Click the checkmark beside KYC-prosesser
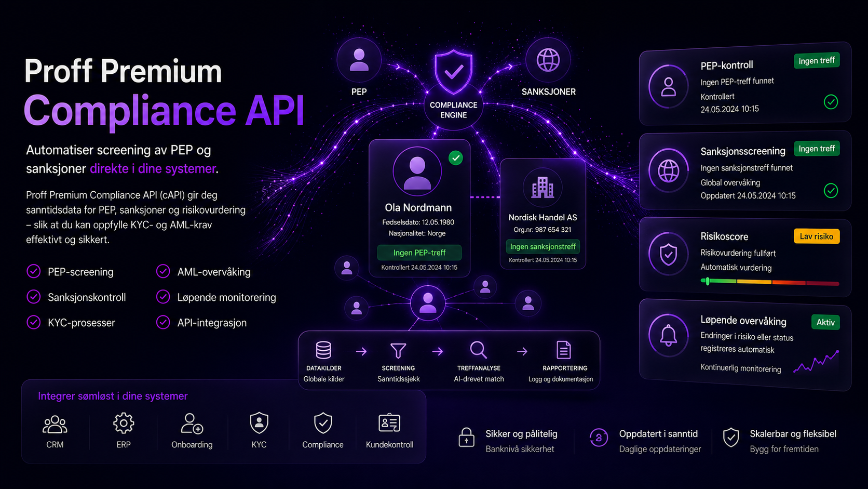868x489 pixels. (x=34, y=322)
